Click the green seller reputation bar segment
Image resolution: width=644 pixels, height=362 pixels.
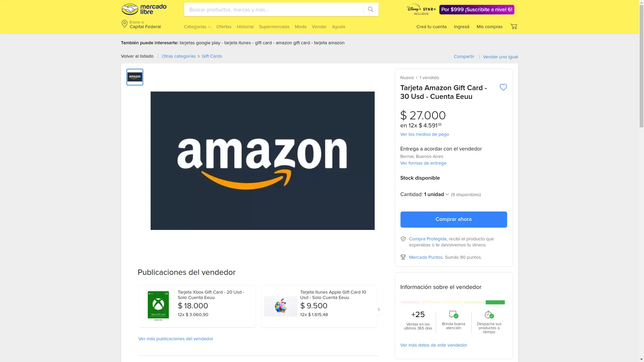(x=495, y=302)
